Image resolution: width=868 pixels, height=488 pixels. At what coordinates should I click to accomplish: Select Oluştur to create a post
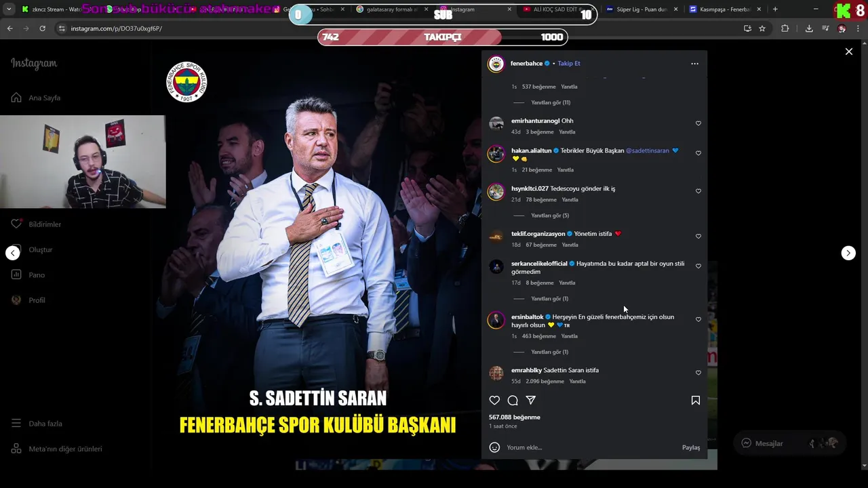pyautogui.click(x=32, y=249)
